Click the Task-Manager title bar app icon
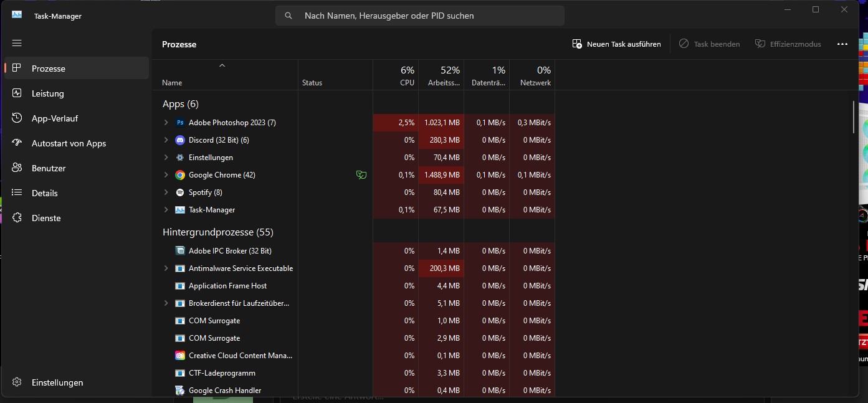This screenshot has height=403, width=868. point(17,15)
